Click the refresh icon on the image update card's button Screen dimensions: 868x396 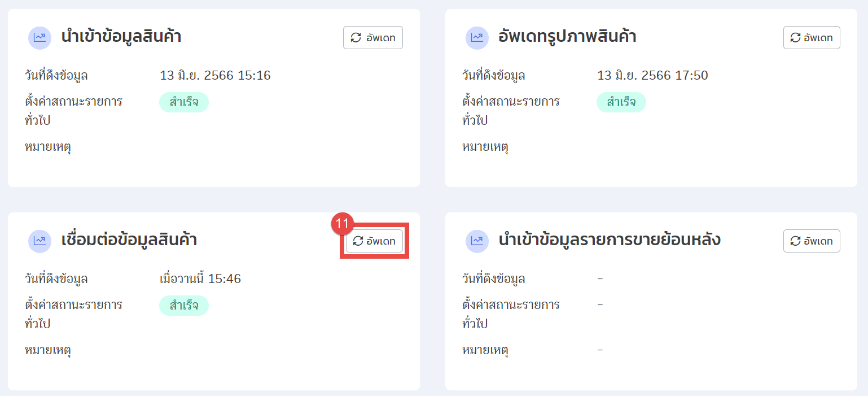(796, 37)
